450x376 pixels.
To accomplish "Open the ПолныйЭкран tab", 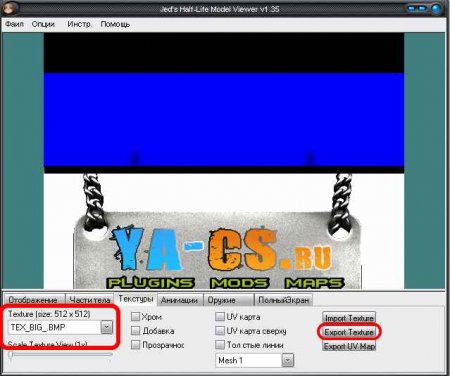I will [x=284, y=300].
